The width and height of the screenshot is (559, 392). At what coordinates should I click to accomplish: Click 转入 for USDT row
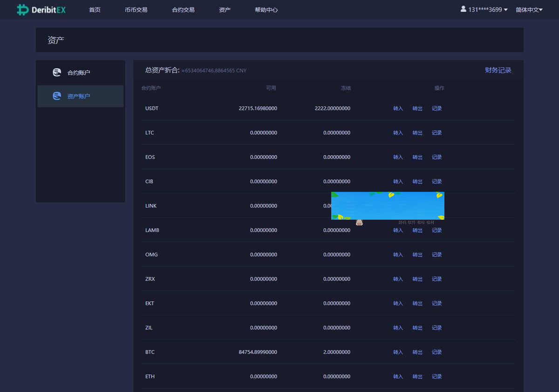click(x=398, y=108)
